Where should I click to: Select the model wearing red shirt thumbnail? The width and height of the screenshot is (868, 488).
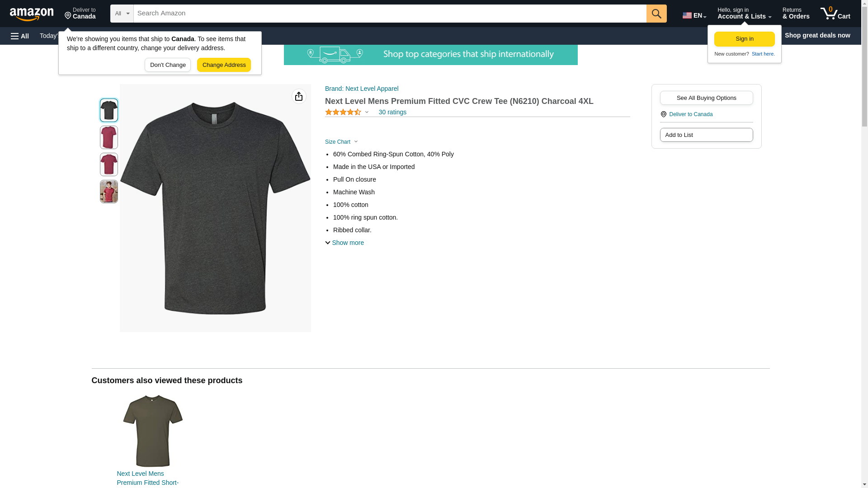109,192
